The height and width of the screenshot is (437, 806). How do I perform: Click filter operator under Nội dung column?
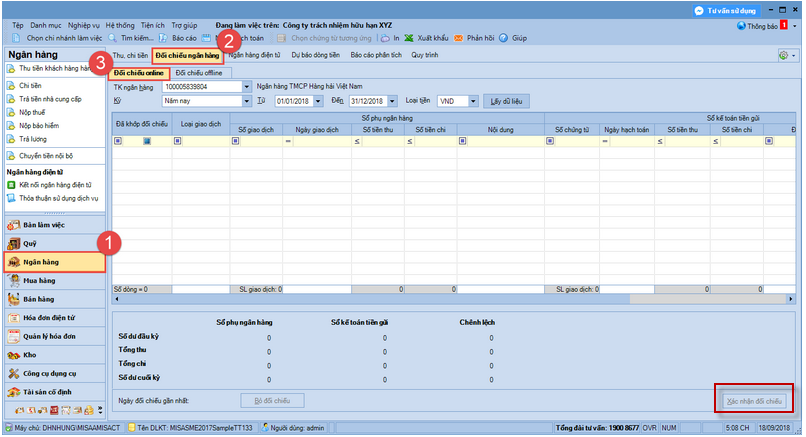(463, 141)
